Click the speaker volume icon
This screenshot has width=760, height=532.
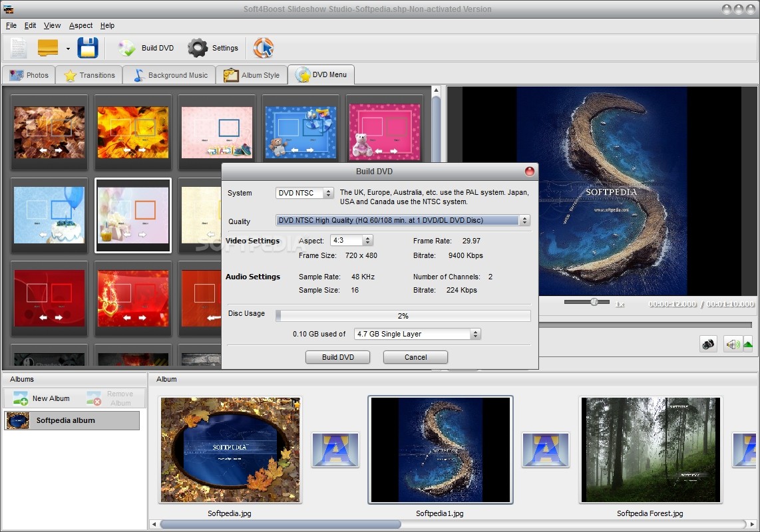click(x=732, y=344)
